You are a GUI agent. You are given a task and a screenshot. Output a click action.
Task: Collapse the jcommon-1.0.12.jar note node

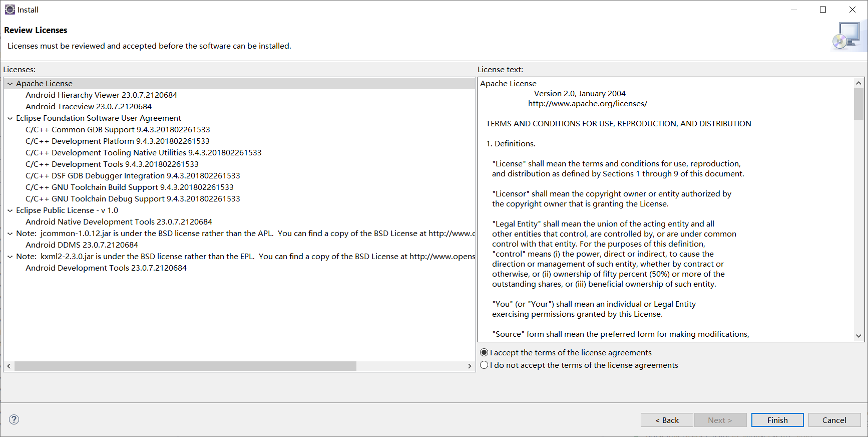click(10, 234)
